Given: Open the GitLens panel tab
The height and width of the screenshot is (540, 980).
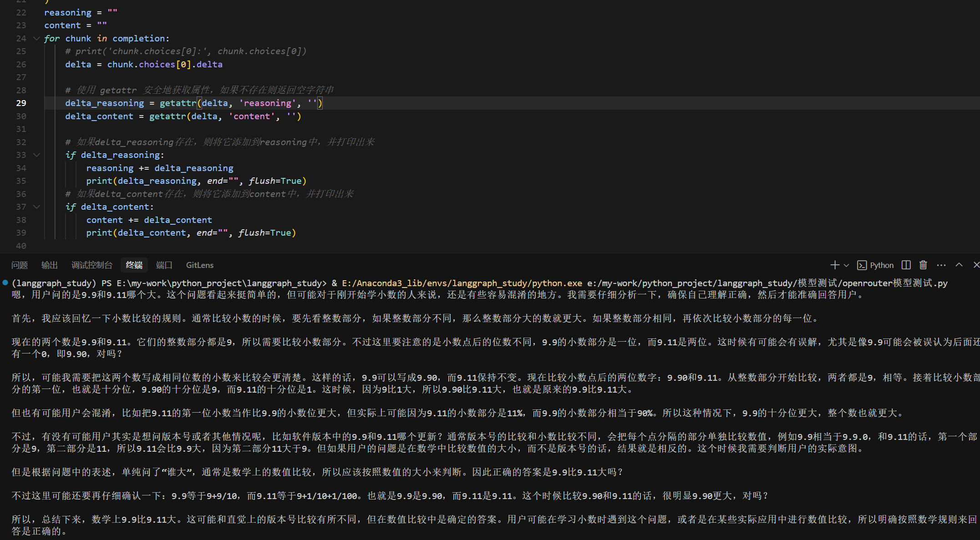Looking at the screenshot, I should (200, 265).
